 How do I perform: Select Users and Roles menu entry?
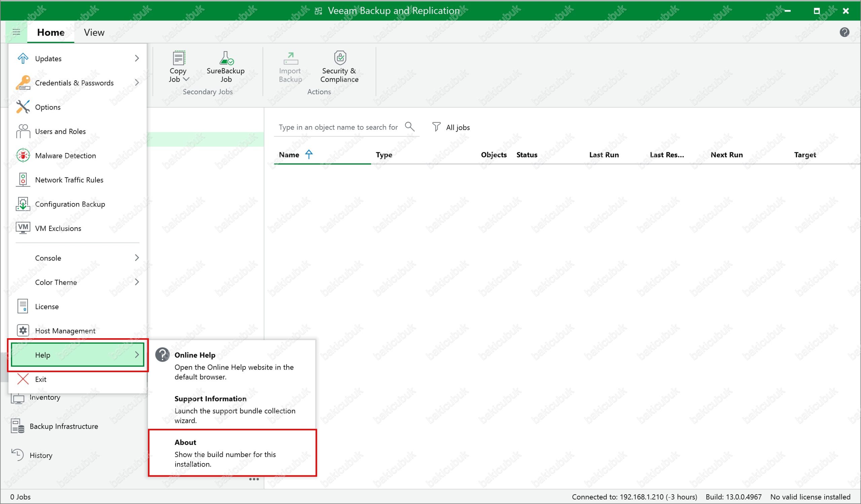[78, 131]
